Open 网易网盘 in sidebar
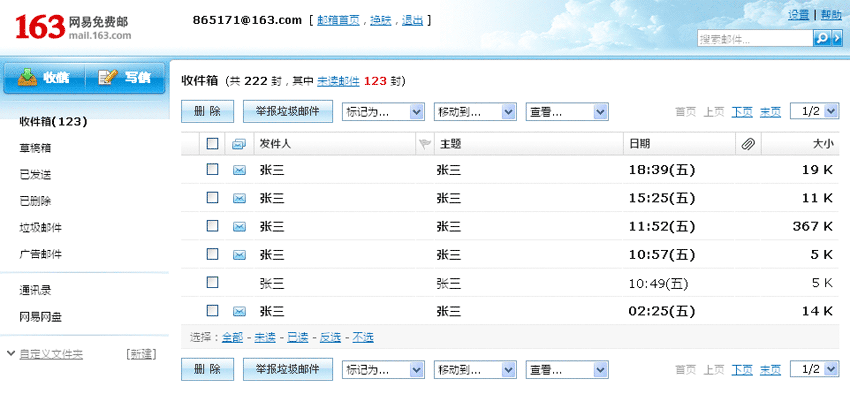 tap(41, 317)
